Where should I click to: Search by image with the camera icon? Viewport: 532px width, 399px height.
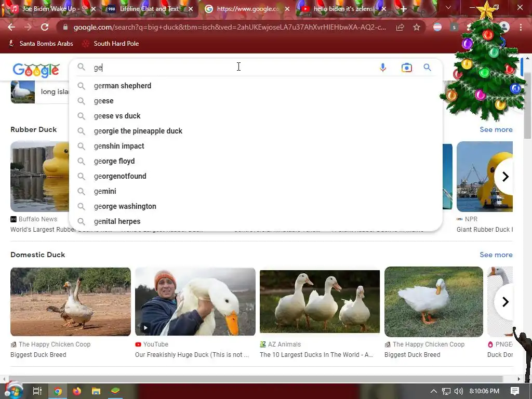click(406, 68)
